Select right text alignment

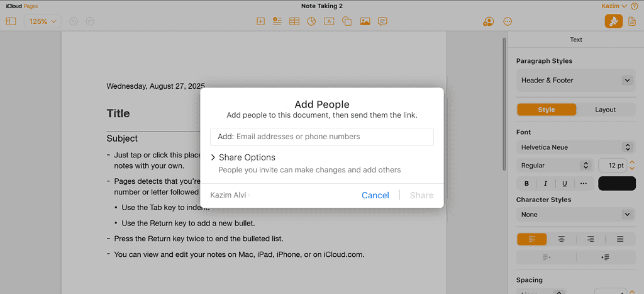[x=591, y=239]
